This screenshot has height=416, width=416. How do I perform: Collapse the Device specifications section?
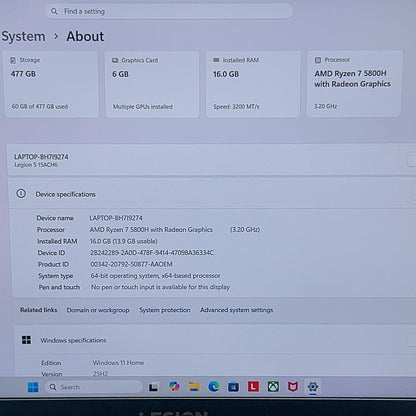[212, 194]
